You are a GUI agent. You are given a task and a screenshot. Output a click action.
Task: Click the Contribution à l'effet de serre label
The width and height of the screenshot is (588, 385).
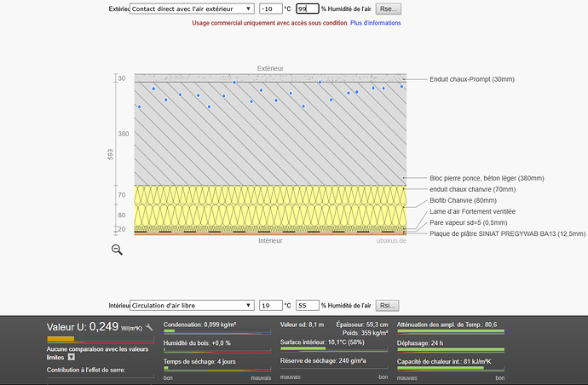86,370
